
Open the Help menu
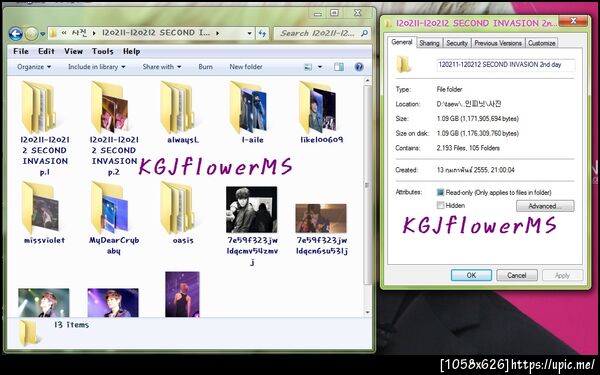tap(131, 51)
